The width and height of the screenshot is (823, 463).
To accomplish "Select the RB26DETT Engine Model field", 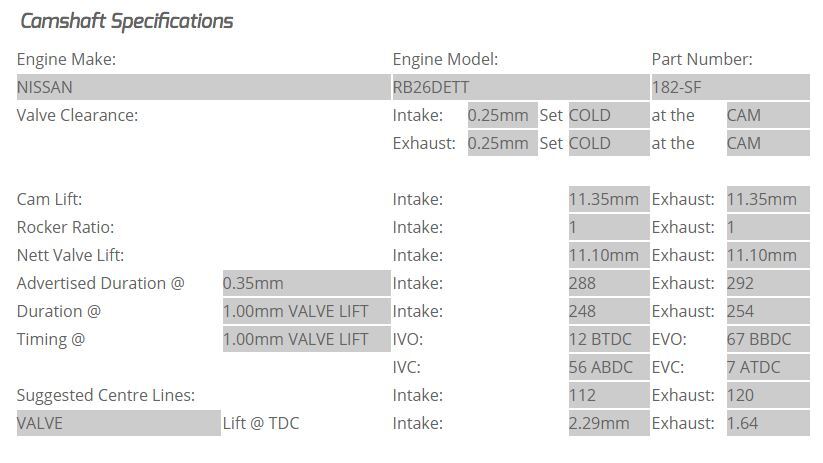I will pos(521,87).
